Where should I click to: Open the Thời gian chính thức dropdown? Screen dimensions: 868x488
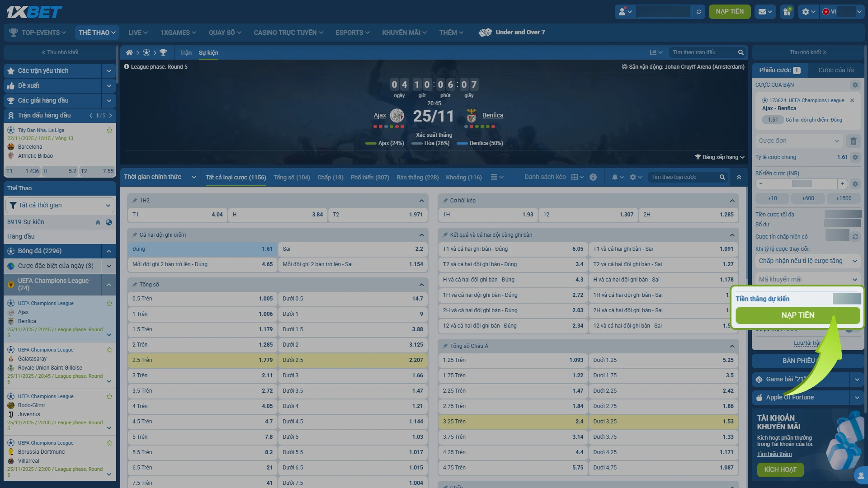(160, 177)
